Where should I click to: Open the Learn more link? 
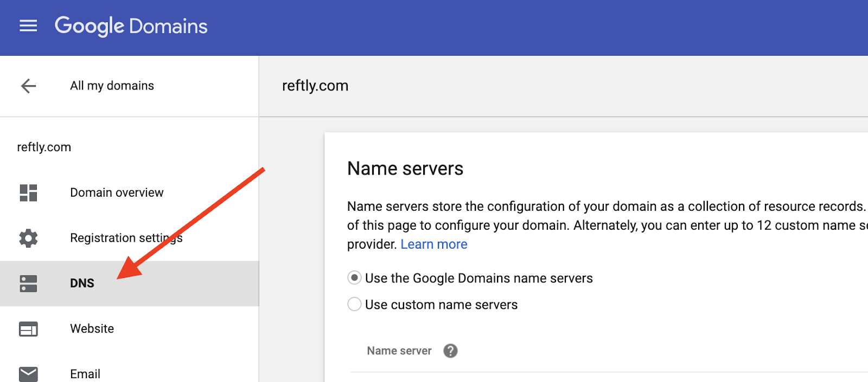pyautogui.click(x=434, y=244)
